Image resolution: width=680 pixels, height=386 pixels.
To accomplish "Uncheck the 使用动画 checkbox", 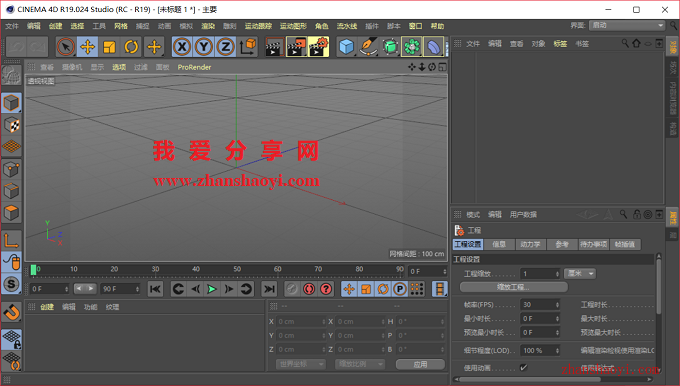I will click(524, 367).
